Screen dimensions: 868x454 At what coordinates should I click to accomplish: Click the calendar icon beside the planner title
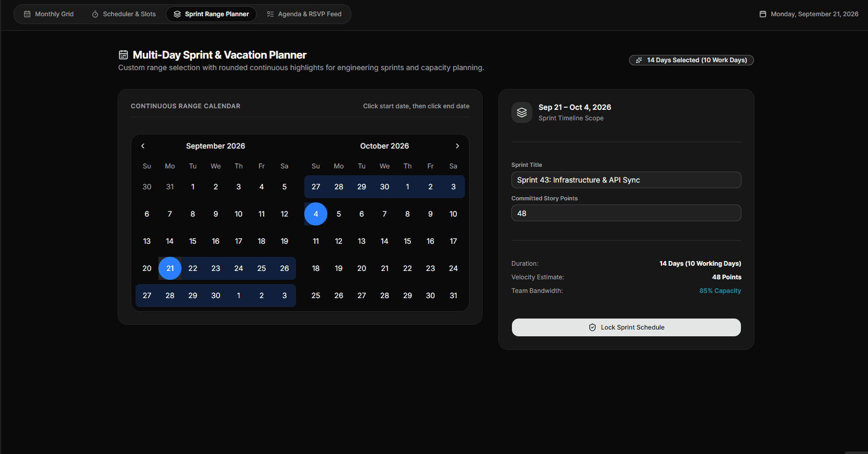(123, 55)
